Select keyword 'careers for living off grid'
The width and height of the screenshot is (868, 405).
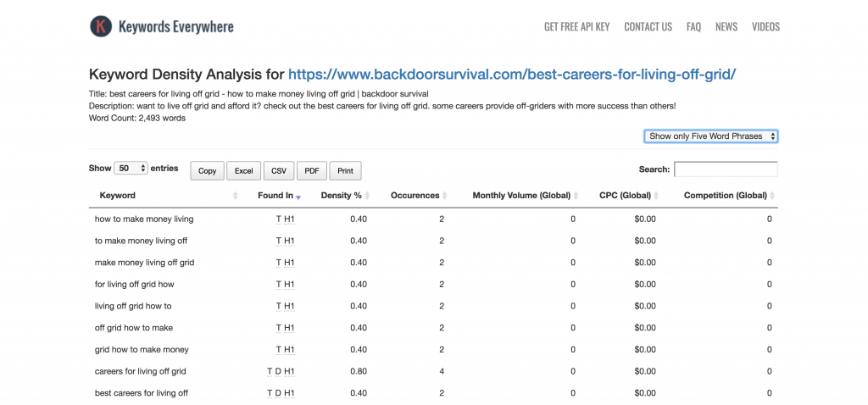(x=140, y=371)
